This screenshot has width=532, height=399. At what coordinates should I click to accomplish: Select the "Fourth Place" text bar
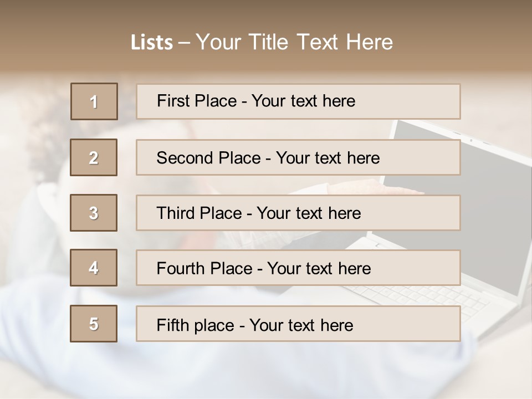tap(298, 268)
